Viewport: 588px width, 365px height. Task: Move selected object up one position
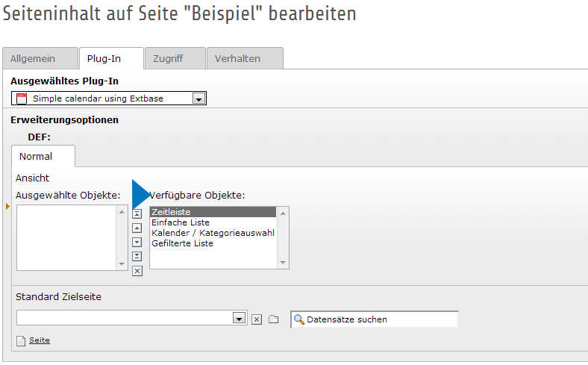137,227
